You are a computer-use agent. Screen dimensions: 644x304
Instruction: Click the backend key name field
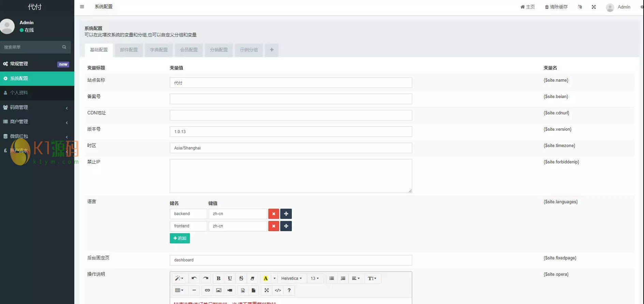(x=189, y=214)
